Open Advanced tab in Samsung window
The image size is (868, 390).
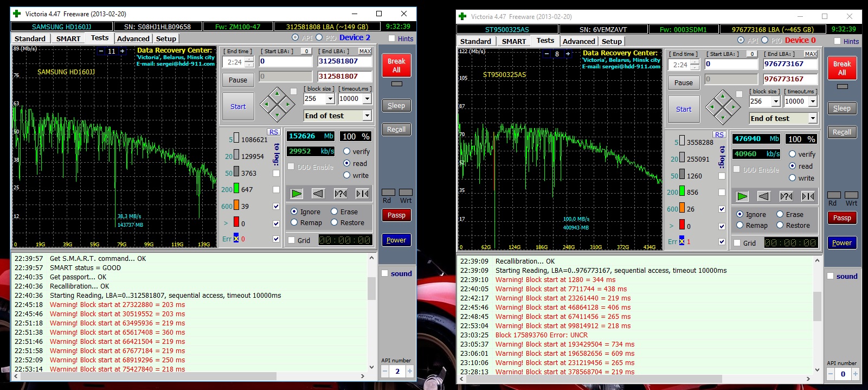click(133, 39)
